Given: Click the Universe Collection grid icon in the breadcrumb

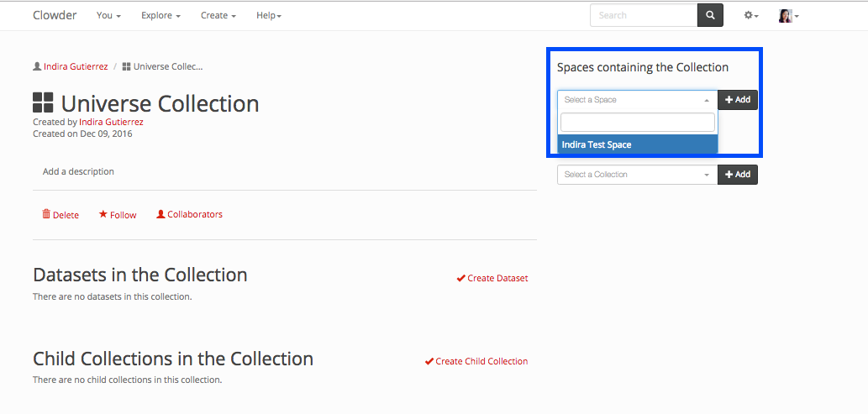Looking at the screenshot, I should point(126,66).
